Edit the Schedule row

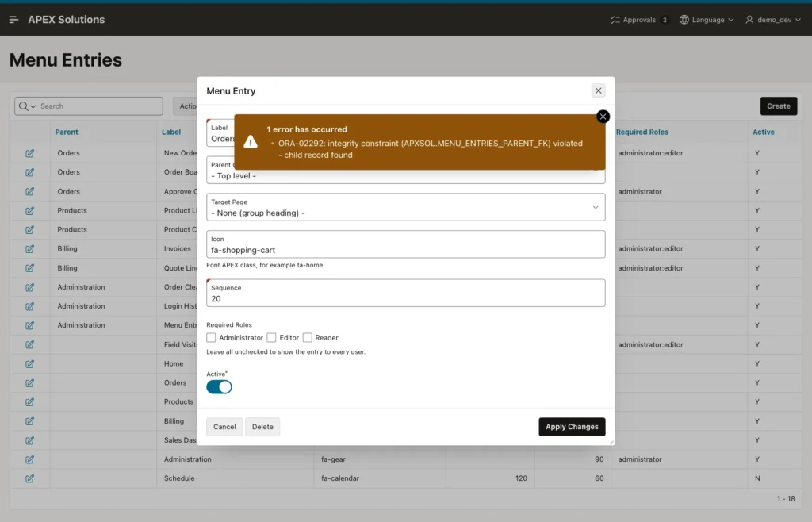coord(29,479)
